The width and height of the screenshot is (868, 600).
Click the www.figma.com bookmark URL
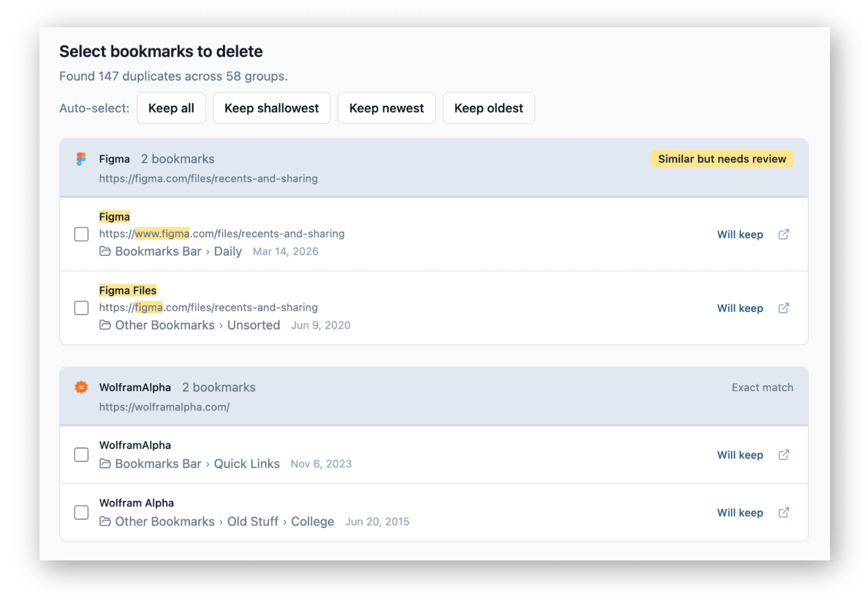(x=222, y=233)
